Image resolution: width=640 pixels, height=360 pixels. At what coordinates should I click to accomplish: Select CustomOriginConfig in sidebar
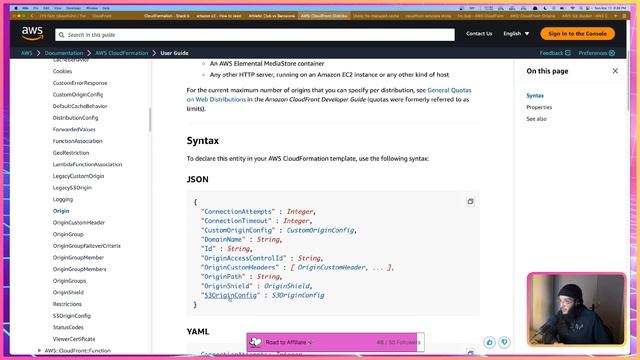[78, 95]
